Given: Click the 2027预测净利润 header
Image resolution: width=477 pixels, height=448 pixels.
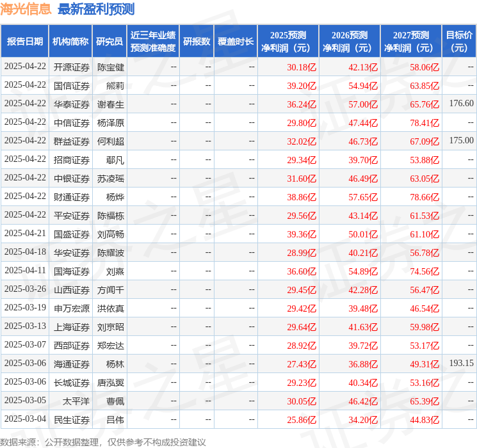Looking at the screenshot, I should click(411, 42).
